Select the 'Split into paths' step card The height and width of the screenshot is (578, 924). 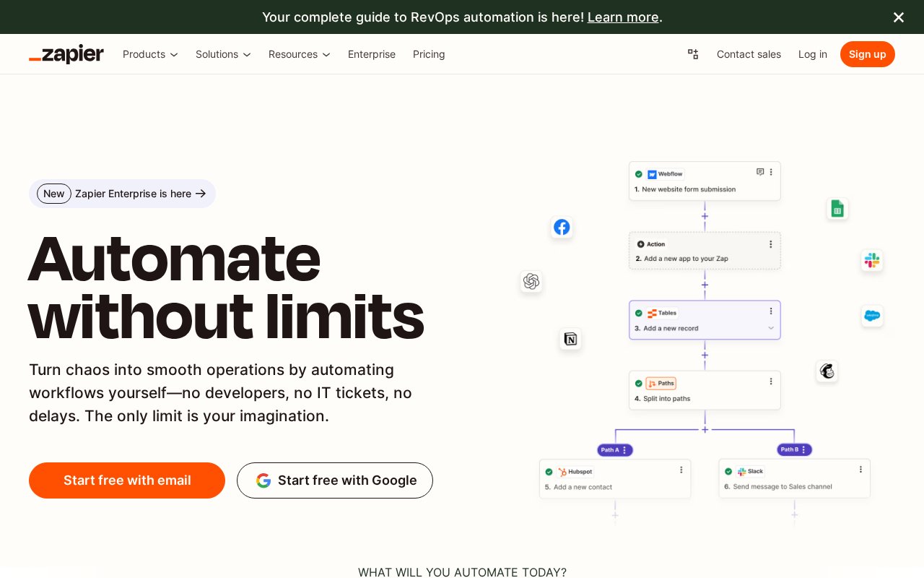705,390
